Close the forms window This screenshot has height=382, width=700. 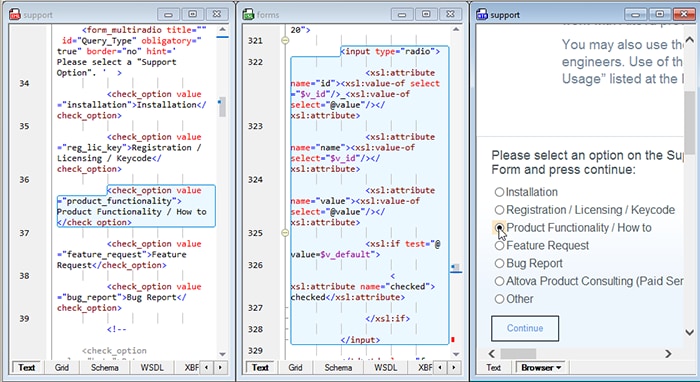click(450, 14)
